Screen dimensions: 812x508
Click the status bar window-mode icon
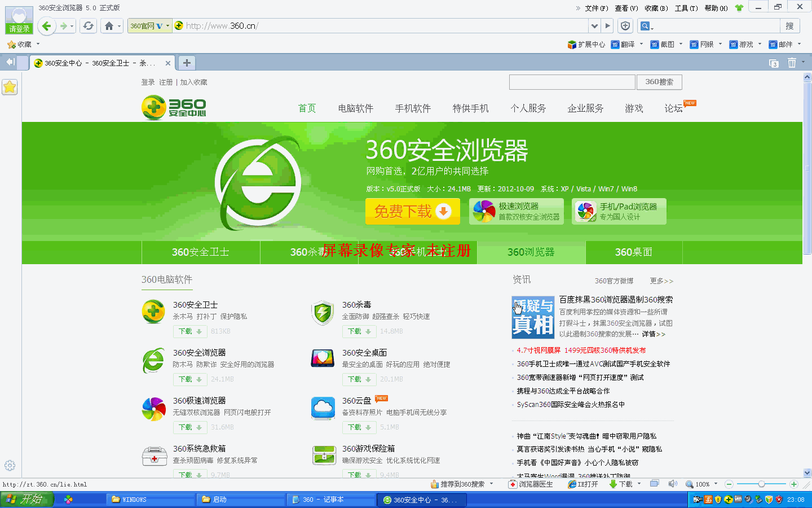point(654,484)
